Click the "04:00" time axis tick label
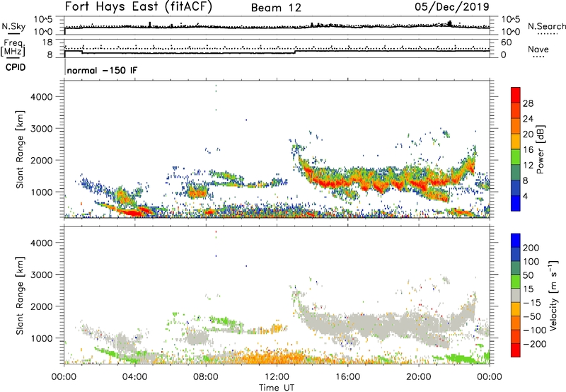 click(x=134, y=377)
